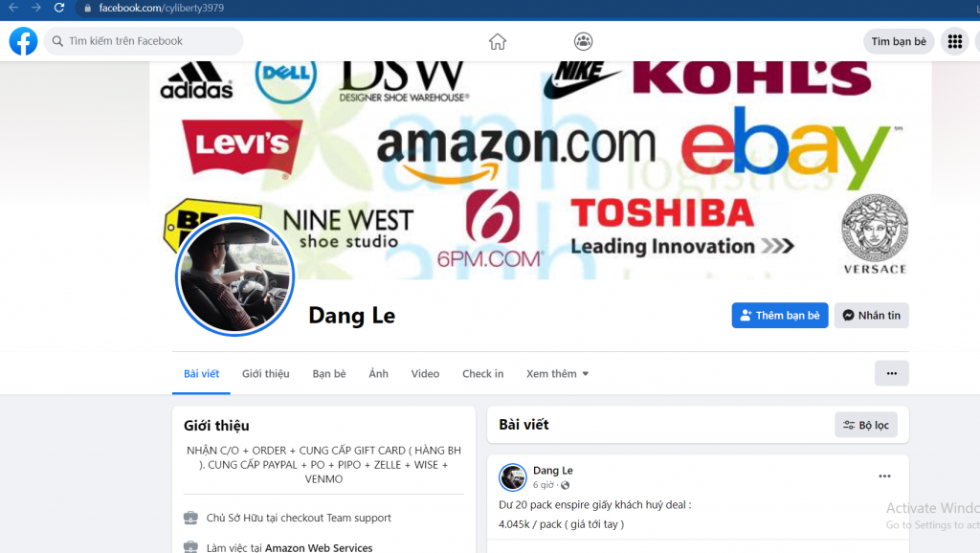This screenshot has width=980, height=553.
Task: Open the Dang Le profile picture
Action: [235, 276]
